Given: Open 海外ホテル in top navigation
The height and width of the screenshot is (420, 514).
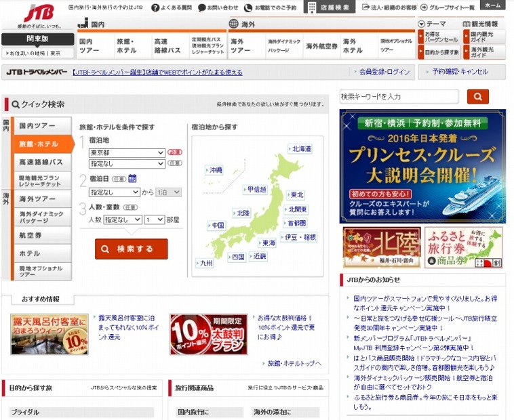Looking at the screenshot, I should pyautogui.click(x=359, y=46).
